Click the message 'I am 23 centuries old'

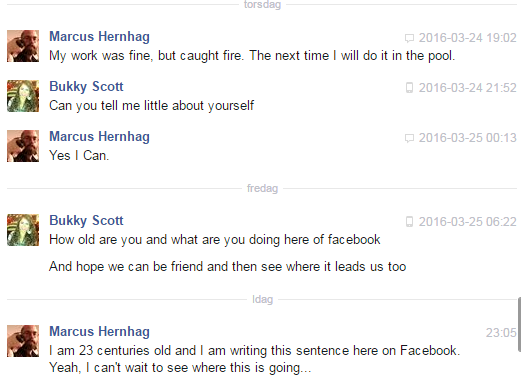[255, 359]
